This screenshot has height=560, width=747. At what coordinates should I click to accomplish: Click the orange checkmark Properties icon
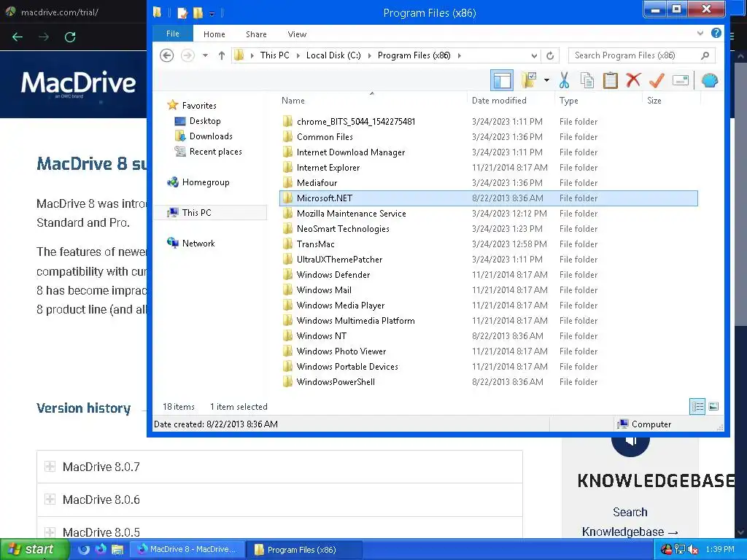pos(657,80)
